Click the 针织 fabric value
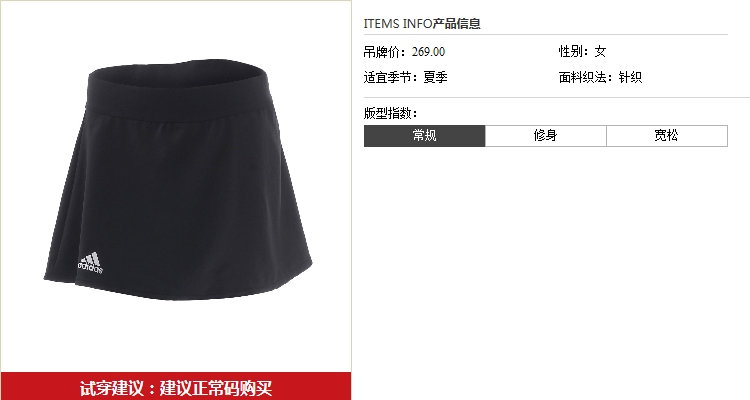750x400 pixels. [x=630, y=77]
